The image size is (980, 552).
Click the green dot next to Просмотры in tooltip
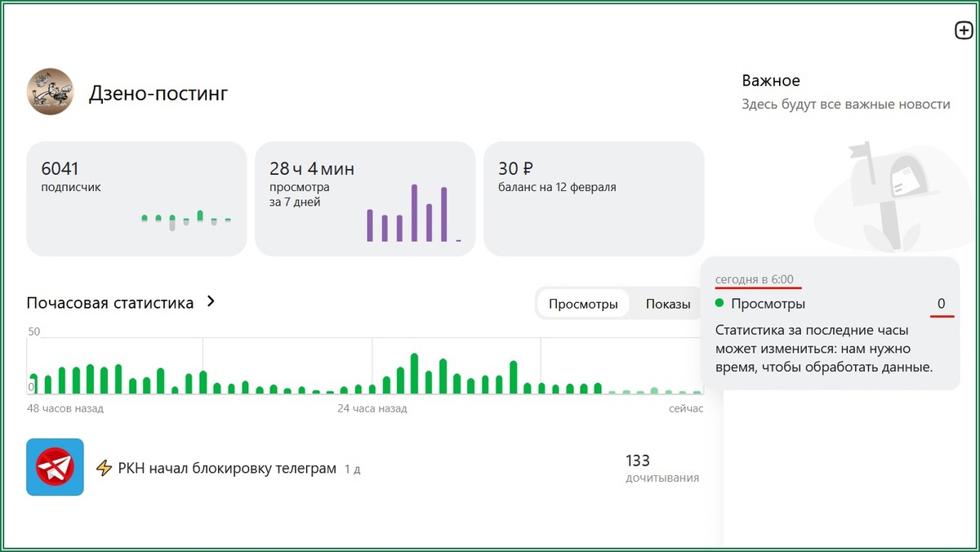tap(719, 304)
